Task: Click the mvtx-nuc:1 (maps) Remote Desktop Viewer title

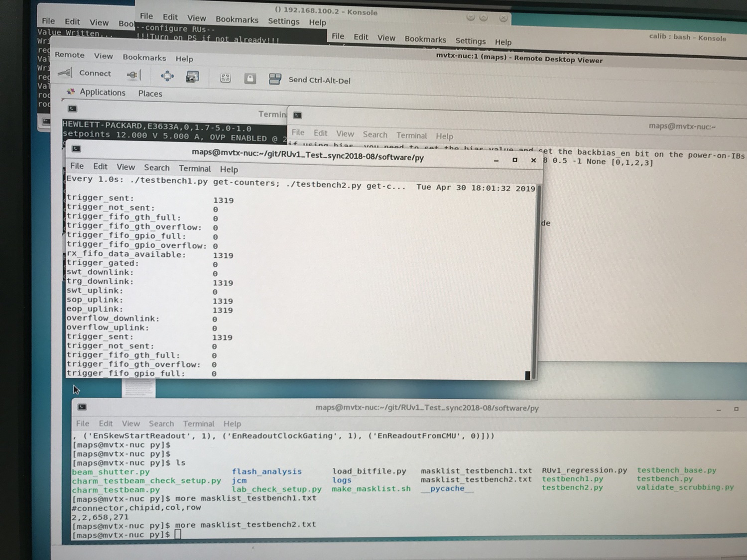Action: pyautogui.click(x=519, y=58)
